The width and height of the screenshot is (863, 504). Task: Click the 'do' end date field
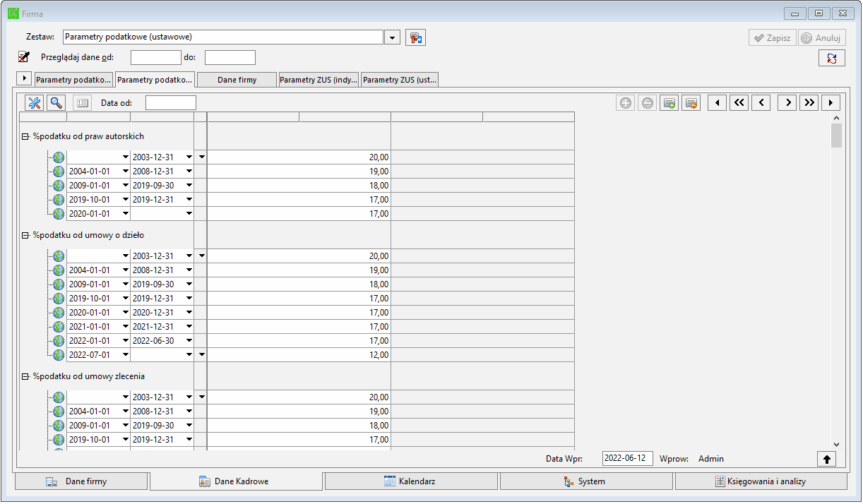pos(230,57)
